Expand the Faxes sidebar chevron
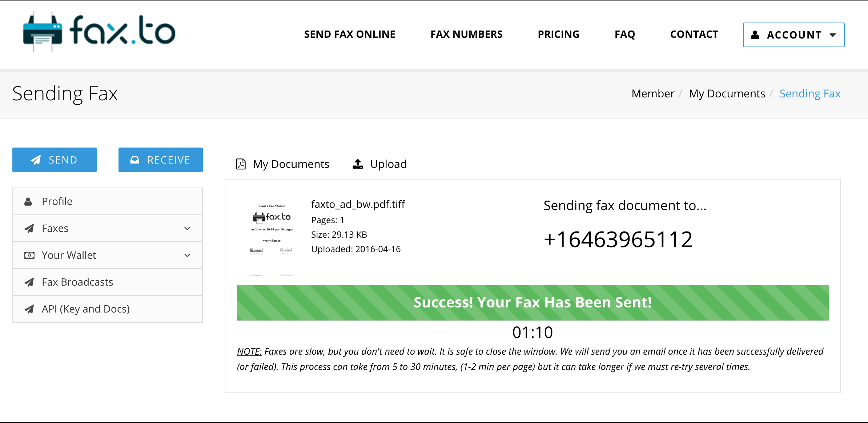 click(x=187, y=228)
